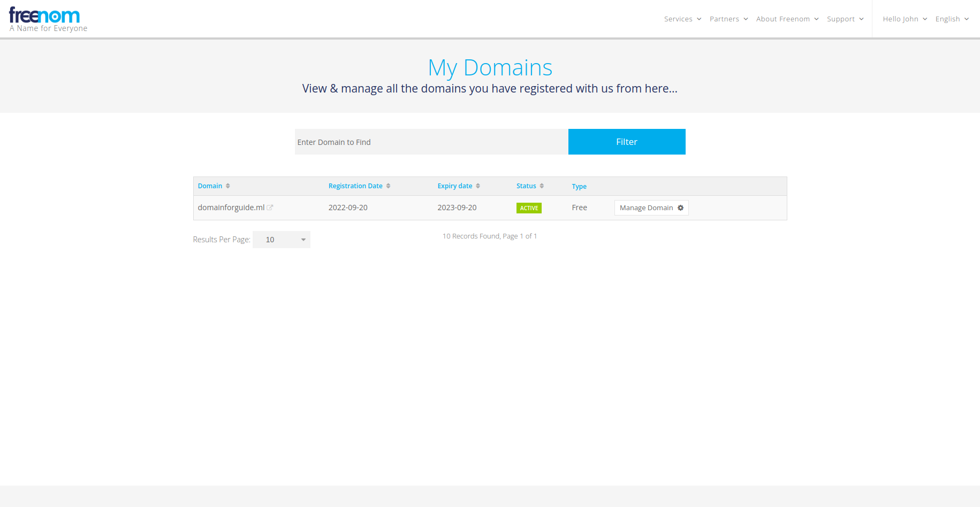The image size is (980, 507).
Task: Open the About Freenom menu
Action: pyautogui.click(x=787, y=19)
